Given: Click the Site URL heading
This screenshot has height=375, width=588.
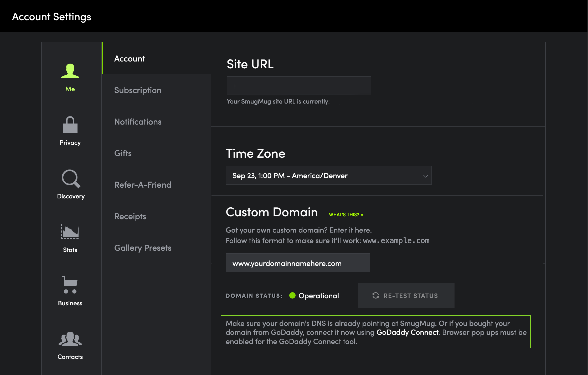Looking at the screenshot, I should (x=250, y=64).
